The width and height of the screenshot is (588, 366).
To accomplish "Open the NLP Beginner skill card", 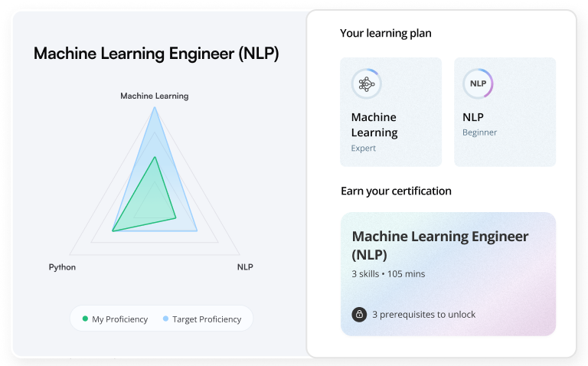I will (x=505, y=112).
